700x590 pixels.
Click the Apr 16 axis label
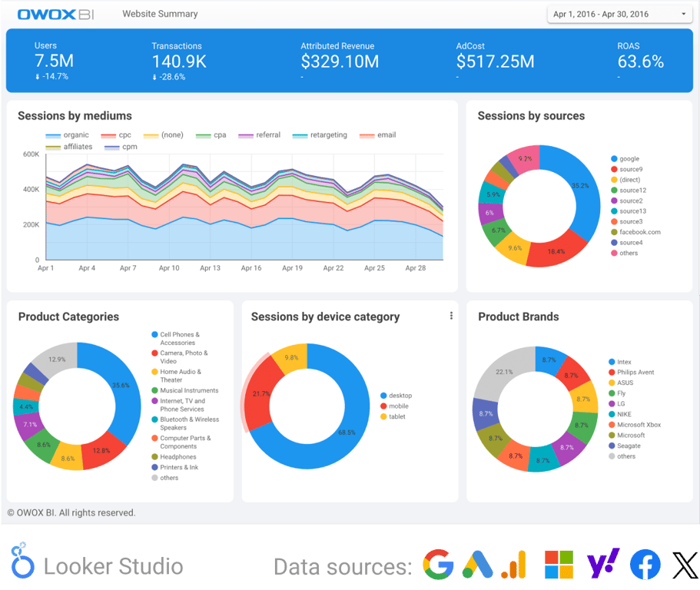point(251,268)
